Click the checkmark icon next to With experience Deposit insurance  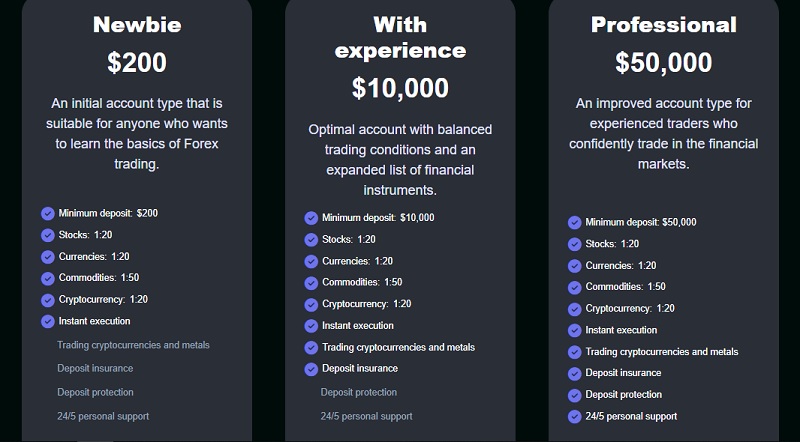point(311,369)
